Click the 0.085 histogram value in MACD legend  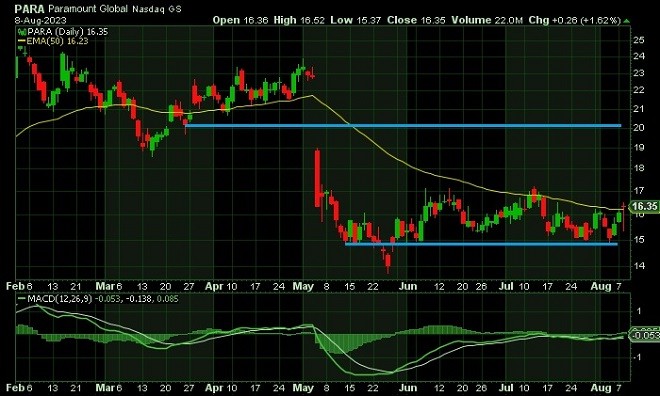click(168, 299)
